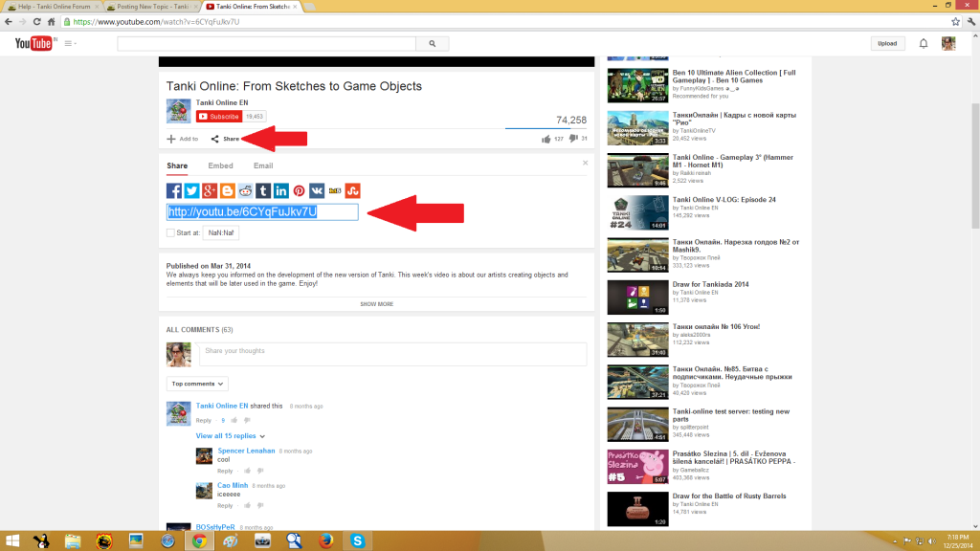Share the video to Facebook
Screen dimensions: 980x551
click(174, 190)
